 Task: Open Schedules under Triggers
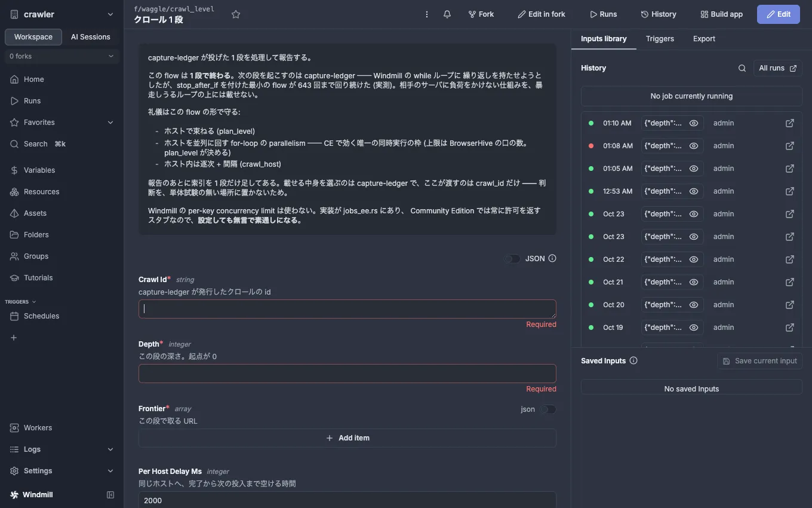(x=62, y=316)
